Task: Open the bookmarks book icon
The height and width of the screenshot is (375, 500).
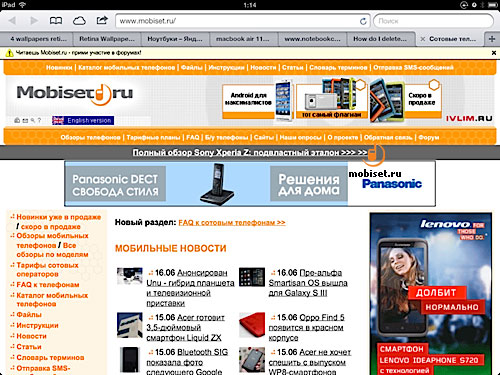Action: click(x=56, y=21)
